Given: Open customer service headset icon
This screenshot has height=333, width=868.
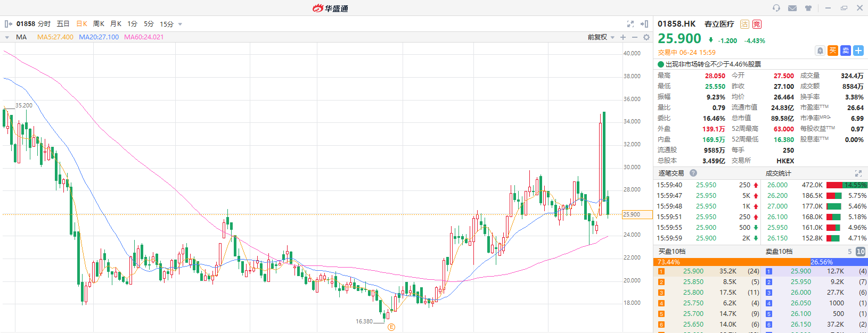Looking at the screenshot, I should click(776, 8).
